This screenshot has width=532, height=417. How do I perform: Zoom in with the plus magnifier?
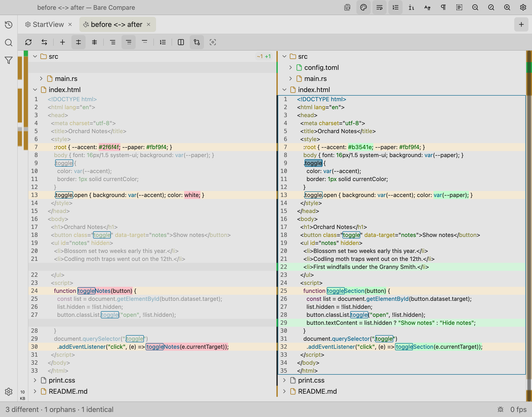[x=507, y=7]
